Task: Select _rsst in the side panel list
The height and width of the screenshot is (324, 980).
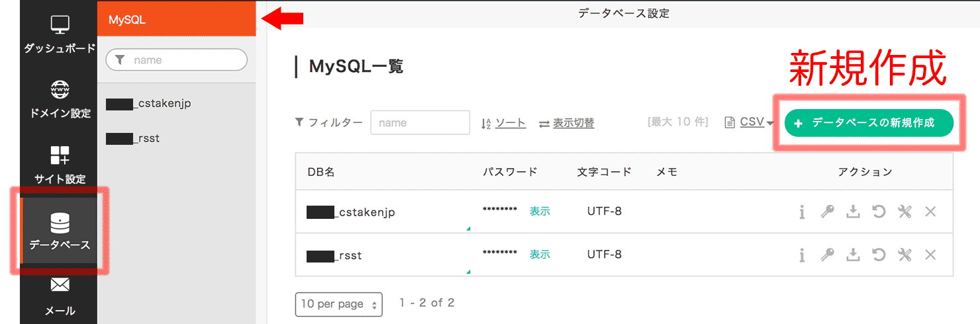Action: (133, 138)
